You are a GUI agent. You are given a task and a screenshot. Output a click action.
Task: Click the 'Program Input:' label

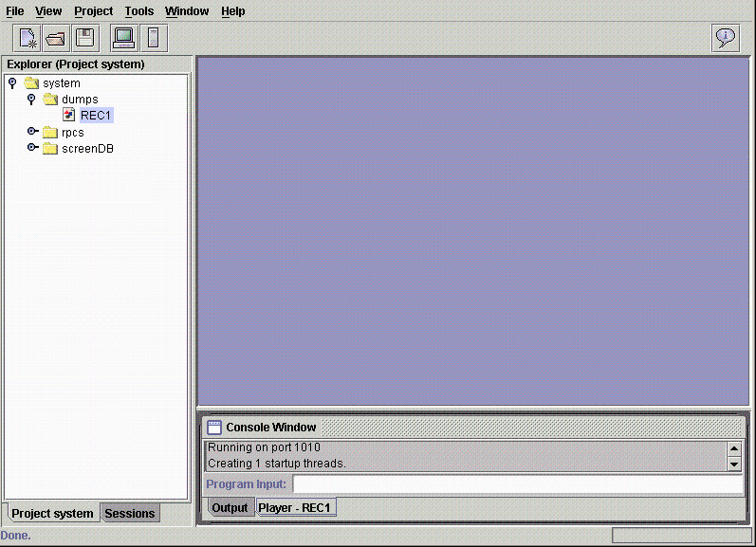point(246,483)
